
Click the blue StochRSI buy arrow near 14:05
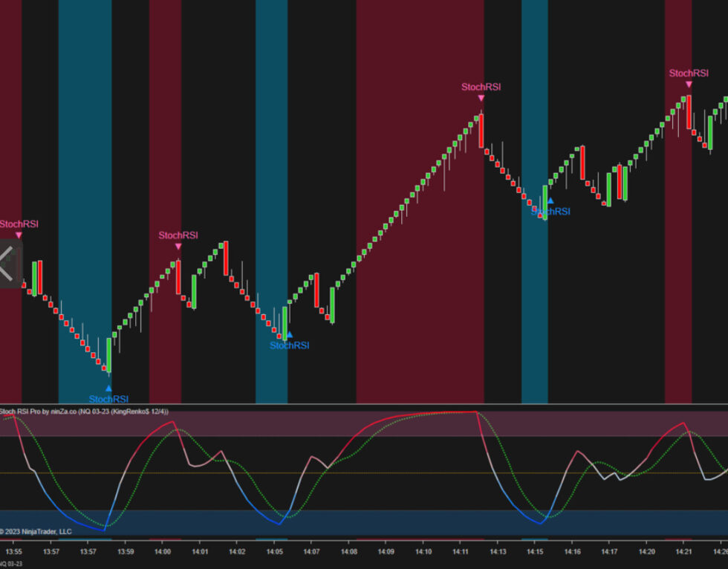pos(289,334)
